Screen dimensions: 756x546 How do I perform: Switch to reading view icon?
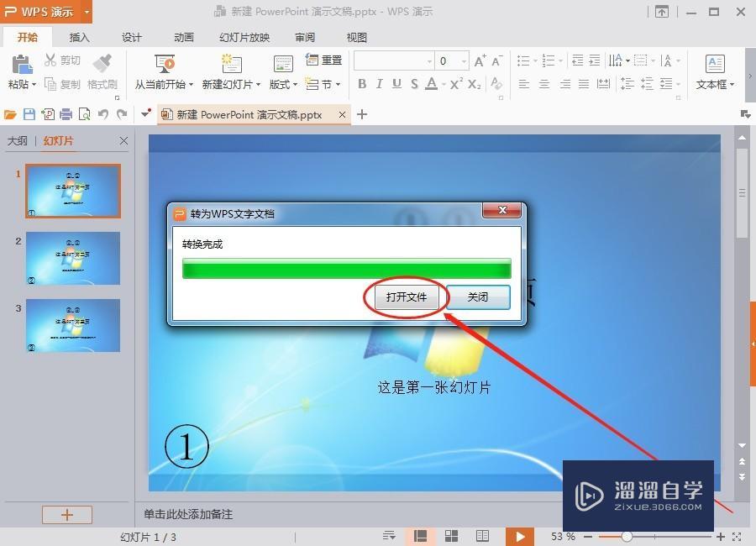482,537
